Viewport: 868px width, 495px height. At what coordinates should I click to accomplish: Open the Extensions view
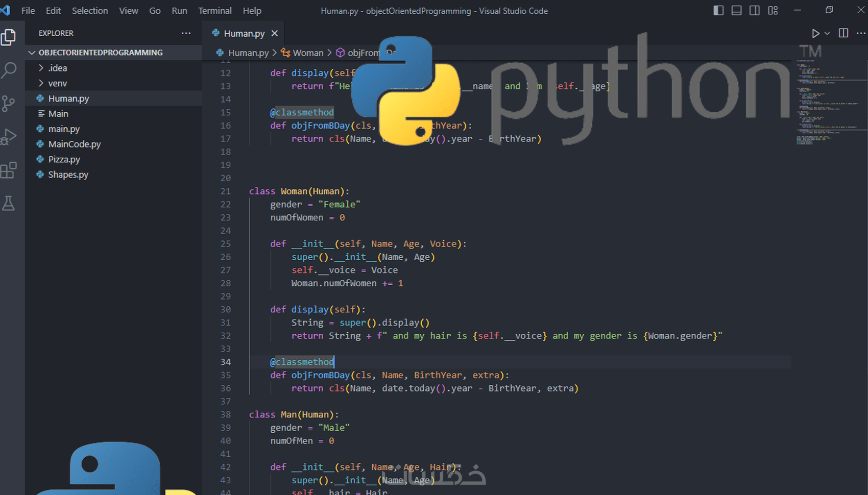coord(9,170)
